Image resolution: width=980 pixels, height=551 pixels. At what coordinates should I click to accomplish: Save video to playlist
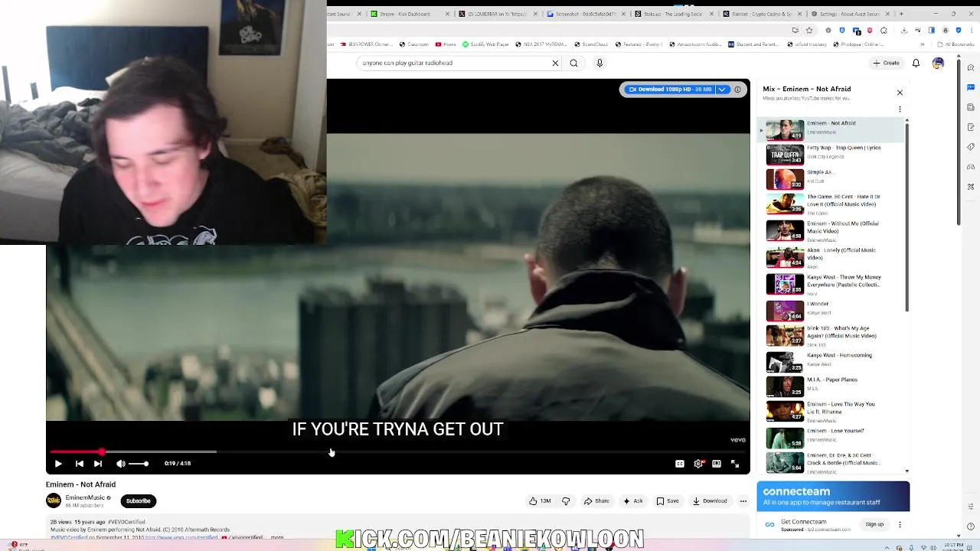(x=668, y=501)
